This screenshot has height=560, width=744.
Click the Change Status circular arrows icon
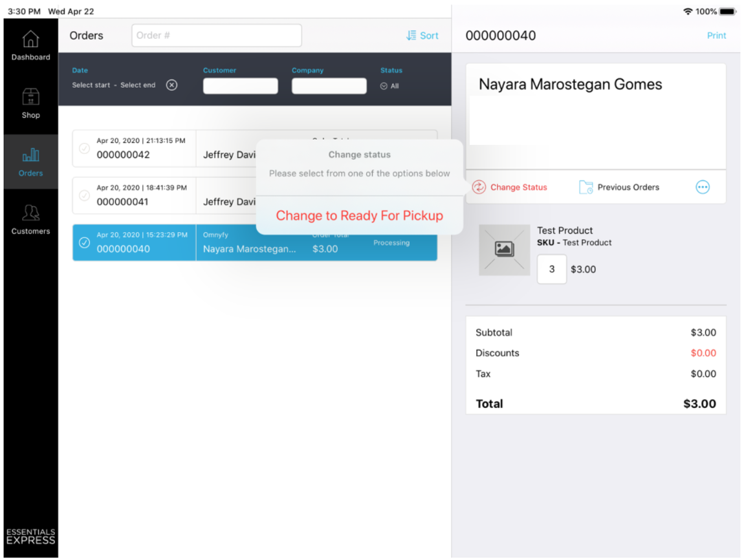(479, 187)
